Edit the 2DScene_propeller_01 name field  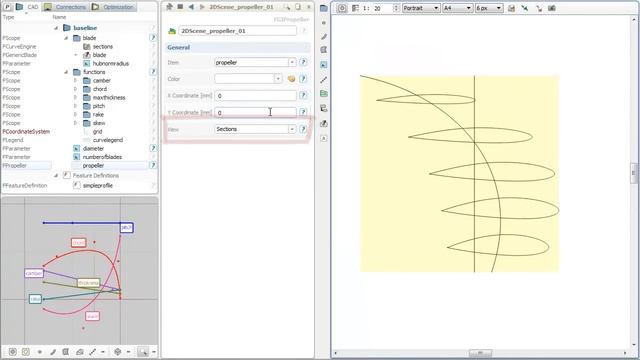[x=238, y=31]
